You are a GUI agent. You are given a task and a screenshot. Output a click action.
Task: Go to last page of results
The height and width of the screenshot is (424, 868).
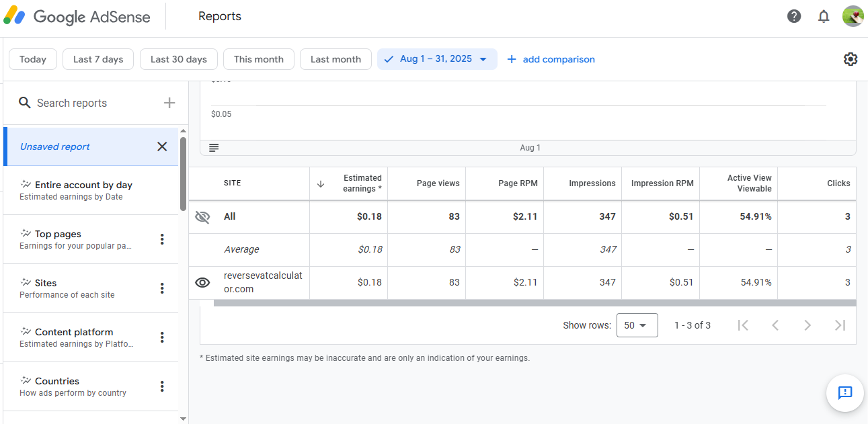840,325
